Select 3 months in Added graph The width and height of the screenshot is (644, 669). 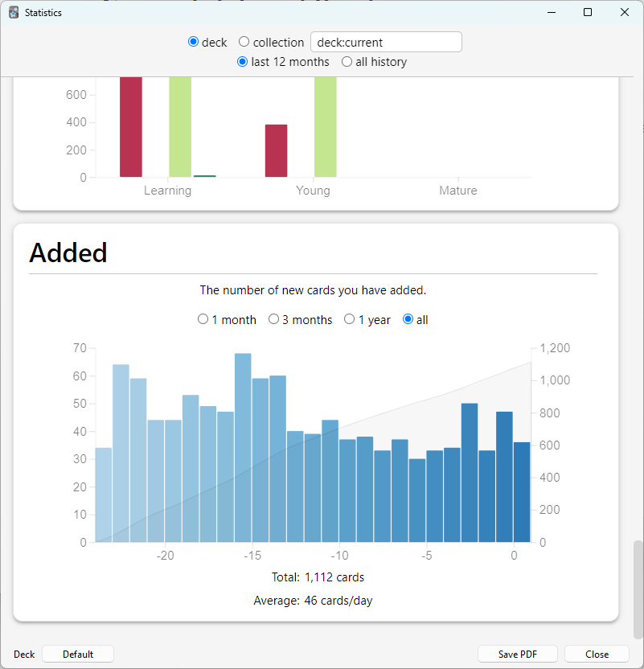point(273,319)
